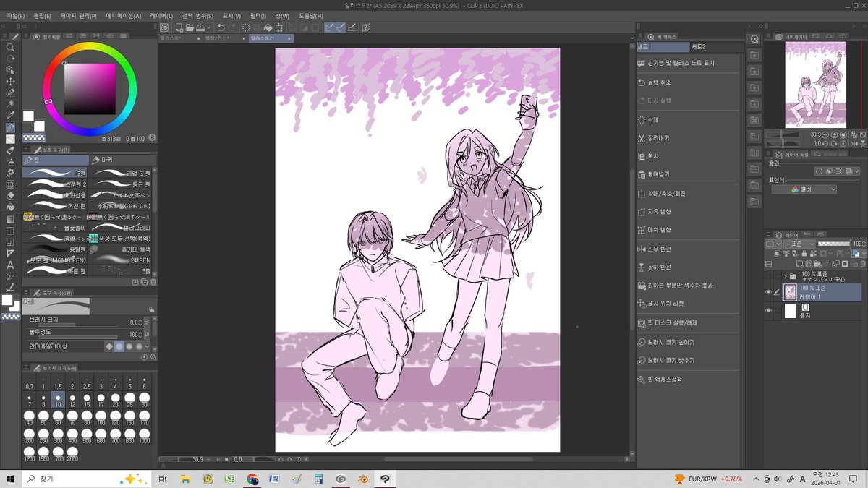Click the Undo arrow in command bar
Screen dimensions: 868x488
pyautogui.click(x=221, y=27)
